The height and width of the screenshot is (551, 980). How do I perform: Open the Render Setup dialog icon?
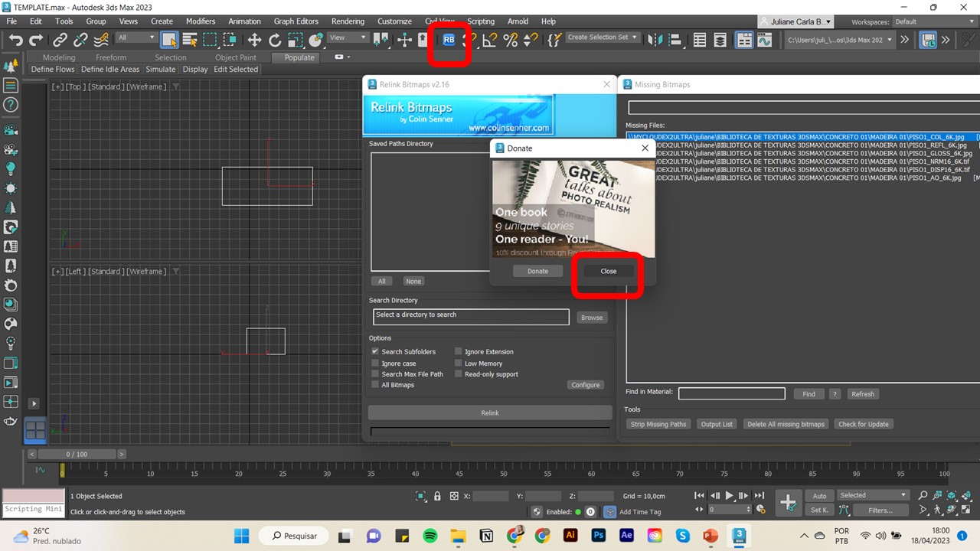(764, 39)
